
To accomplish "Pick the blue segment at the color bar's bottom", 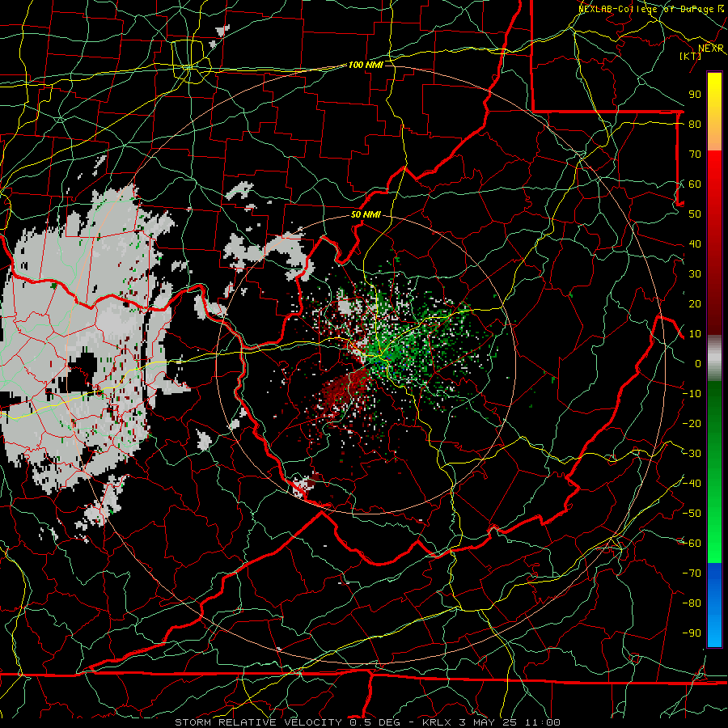I will [x=714, y=605].
